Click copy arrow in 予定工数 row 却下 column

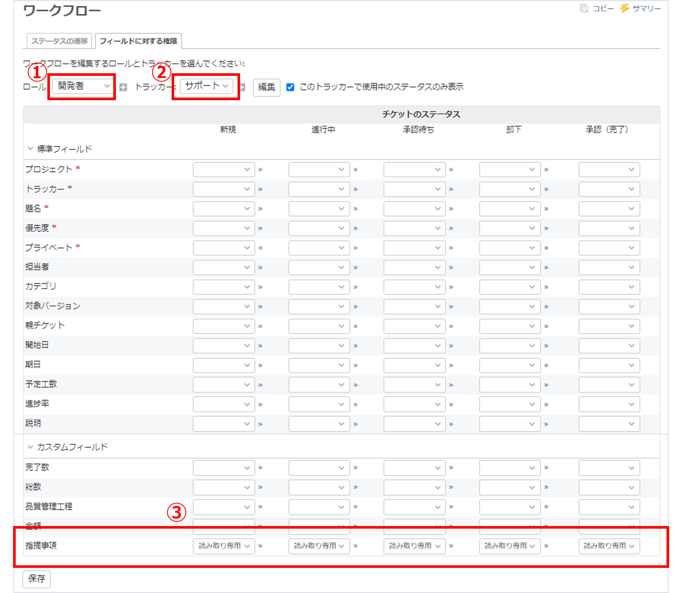point(546,385)
